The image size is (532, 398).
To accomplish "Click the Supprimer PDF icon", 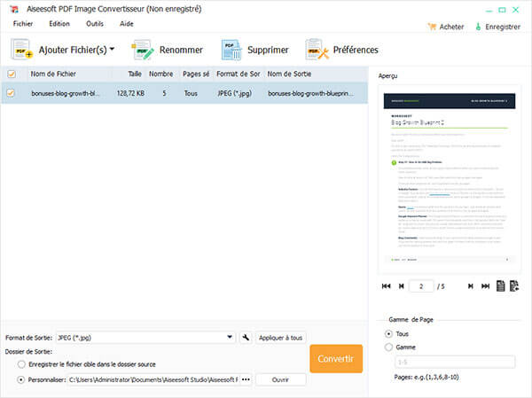I will (231, 51).
